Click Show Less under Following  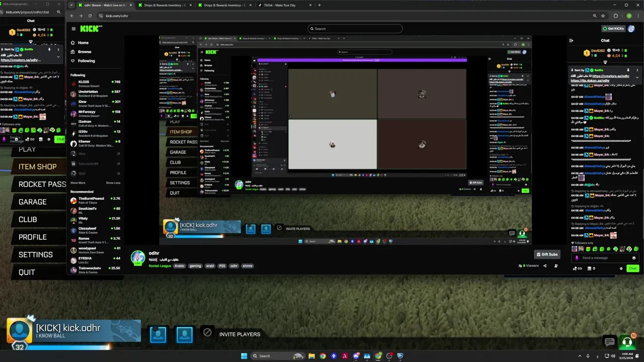pyautogui.click(x=113, y=183)
